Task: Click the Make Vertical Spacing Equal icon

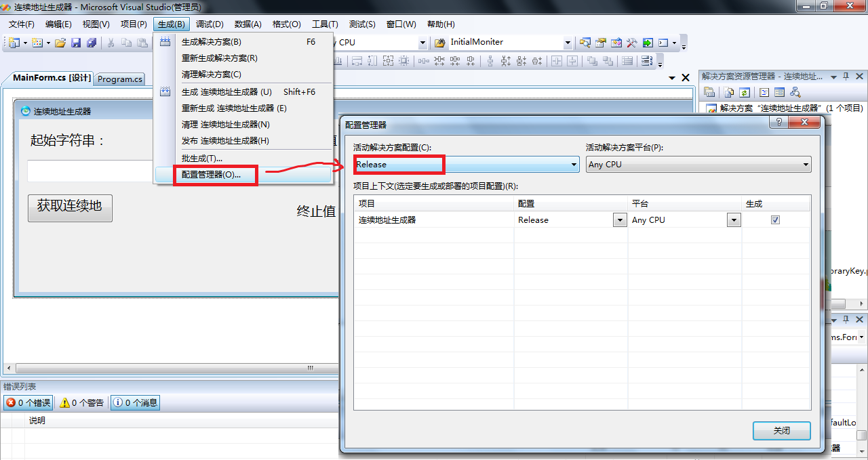Action: [490, 61]
